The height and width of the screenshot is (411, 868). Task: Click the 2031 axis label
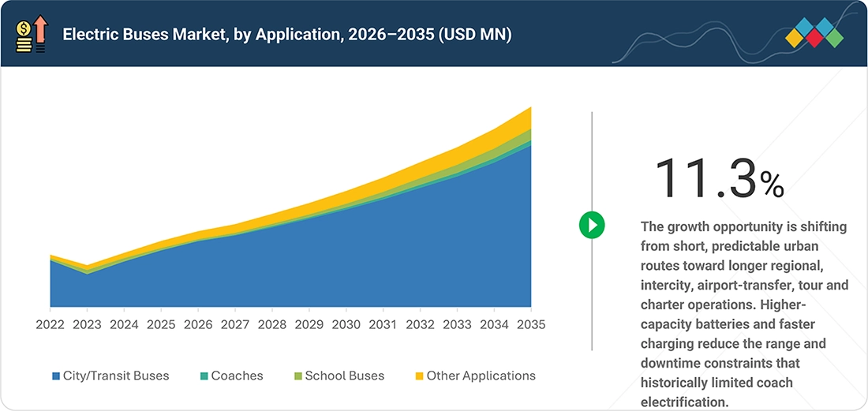(x=383, y=325)
